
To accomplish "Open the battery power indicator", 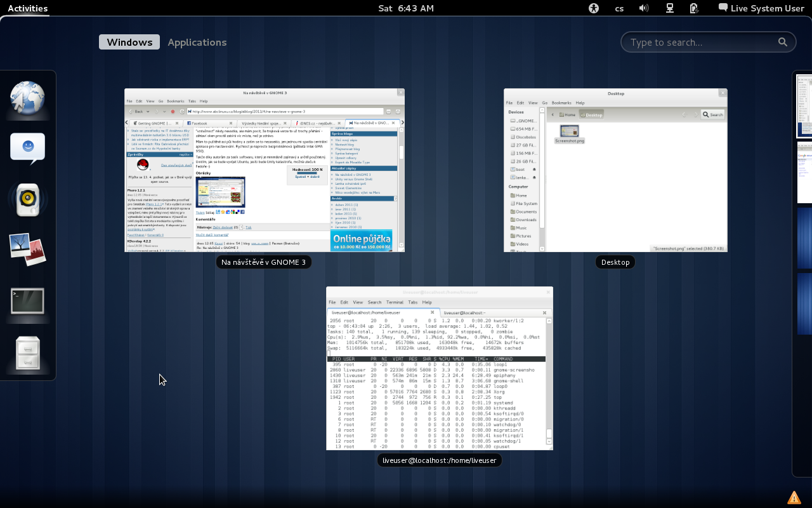I will coord(694,8).
